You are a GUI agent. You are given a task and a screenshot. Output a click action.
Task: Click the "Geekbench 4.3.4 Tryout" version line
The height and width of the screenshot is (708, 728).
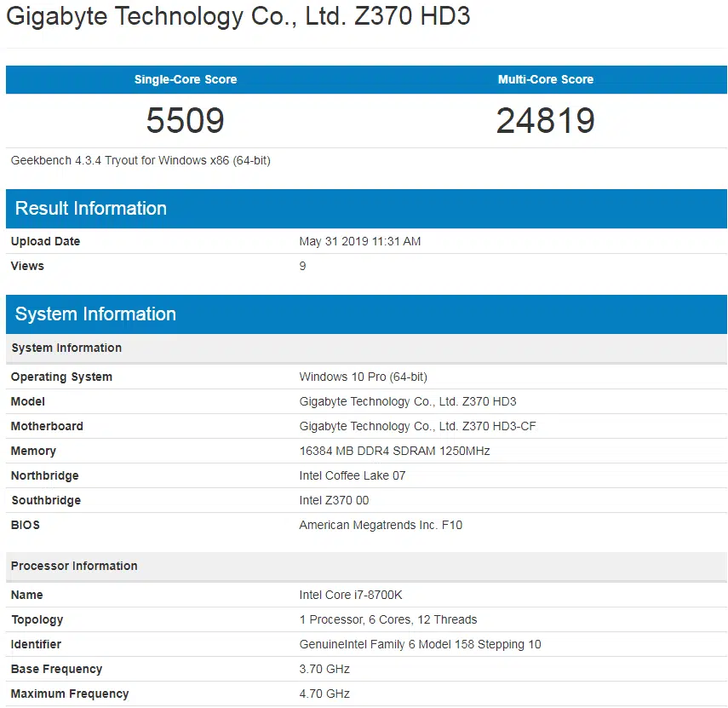(140, 161)
